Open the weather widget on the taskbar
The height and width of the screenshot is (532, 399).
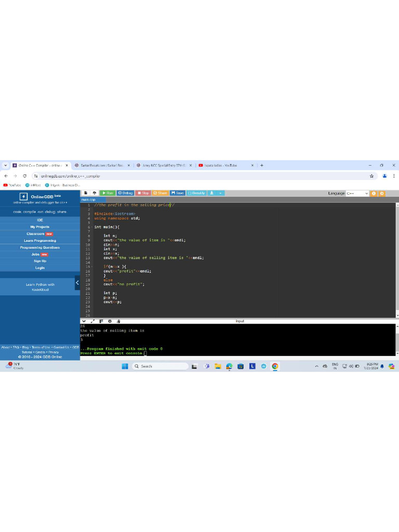[x=15, y=366]
